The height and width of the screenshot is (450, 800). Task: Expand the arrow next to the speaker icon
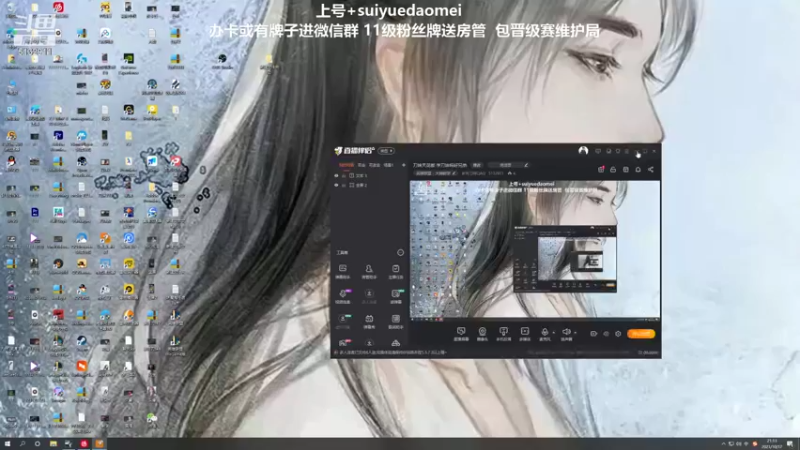[x=575, y=333]
